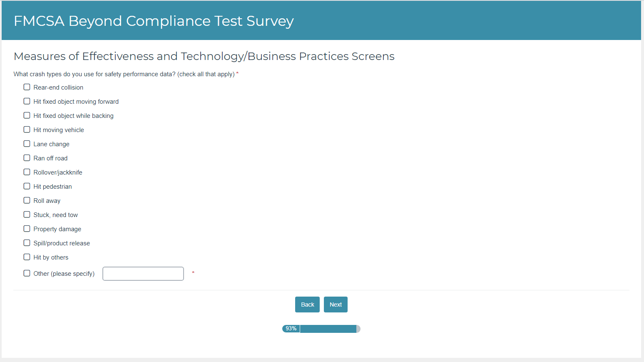
Task: Tick the Hit pedestrian checkbox
Action: 27,186
